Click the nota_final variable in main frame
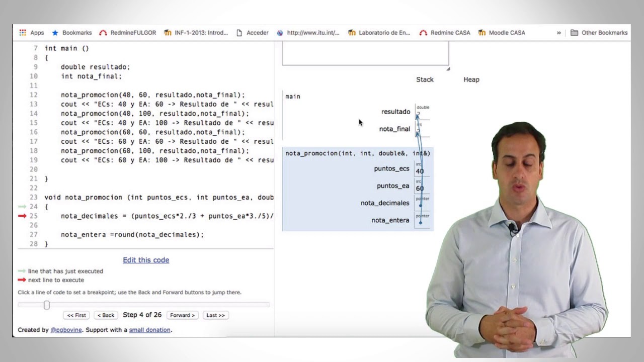644x362 pixels. pyautogui.click(x=395, y=129)
